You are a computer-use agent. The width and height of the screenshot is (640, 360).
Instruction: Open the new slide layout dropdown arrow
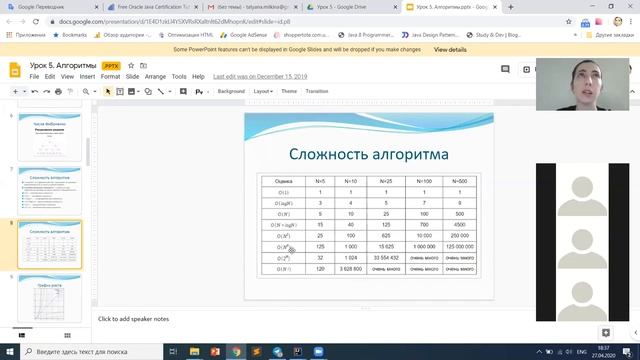[x=24, y=91]
